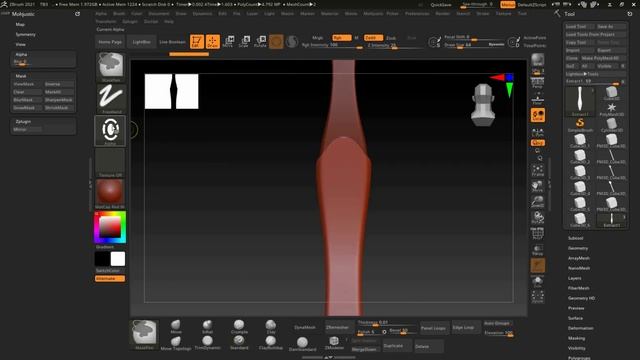Select the Move Topological brush
640x360 pixels.
click(176, 343)
